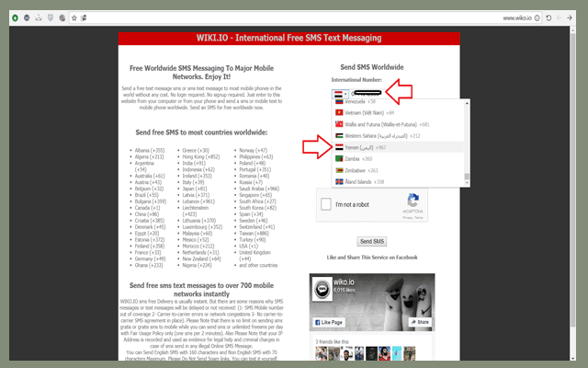Click the Åland Islands flag icon

[339, 182]
